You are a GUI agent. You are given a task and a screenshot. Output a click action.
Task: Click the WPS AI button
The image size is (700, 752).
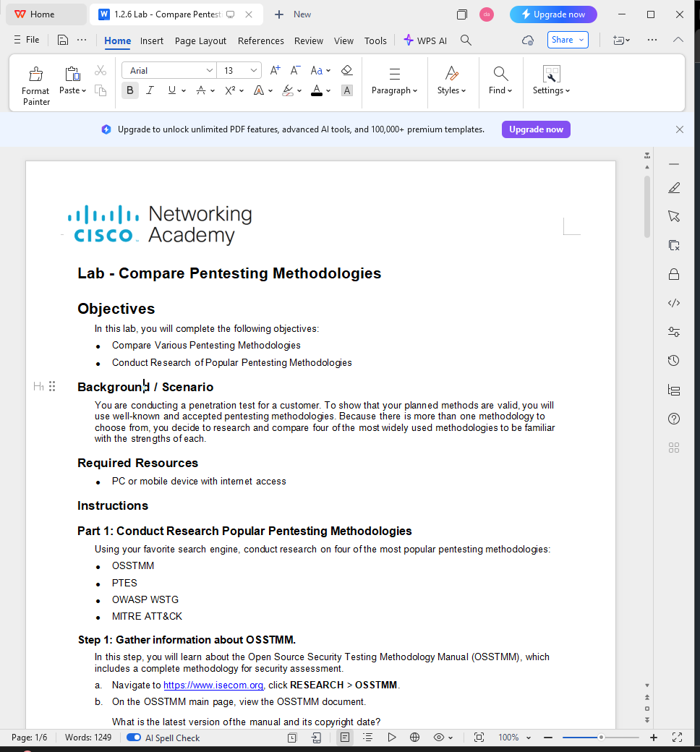tap(425, 40)
